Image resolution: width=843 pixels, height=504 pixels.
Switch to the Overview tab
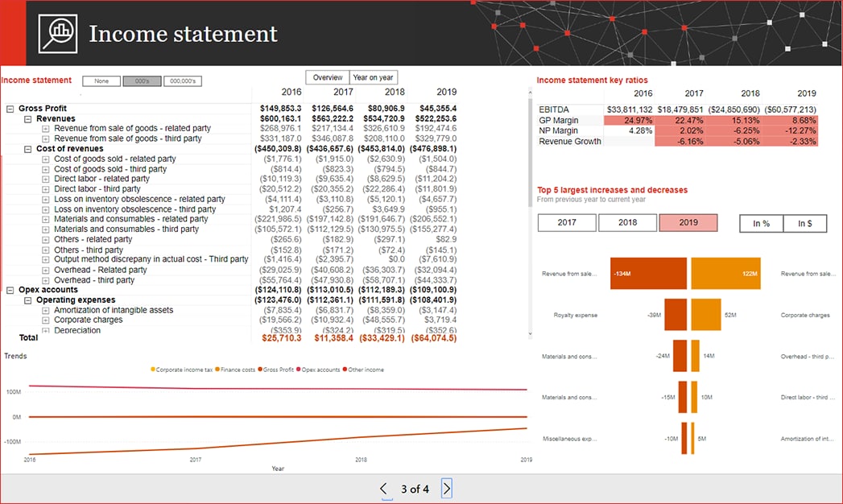click(328, 77)
